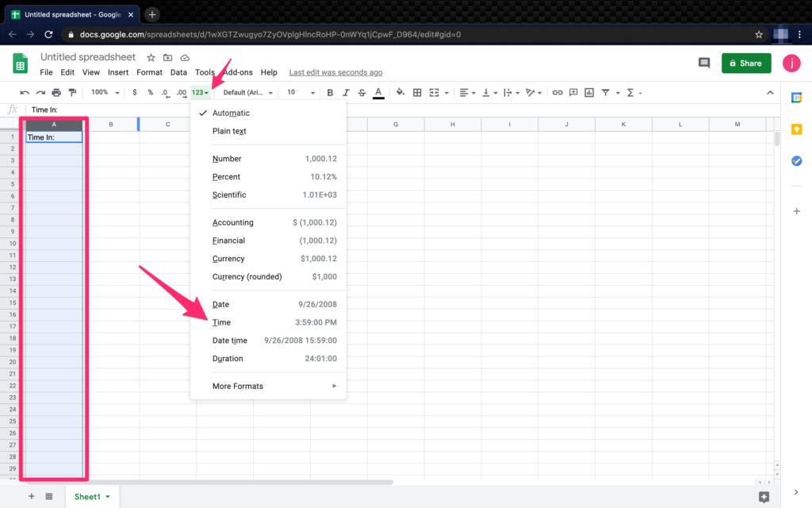Open the text color picker

(378, 93)
